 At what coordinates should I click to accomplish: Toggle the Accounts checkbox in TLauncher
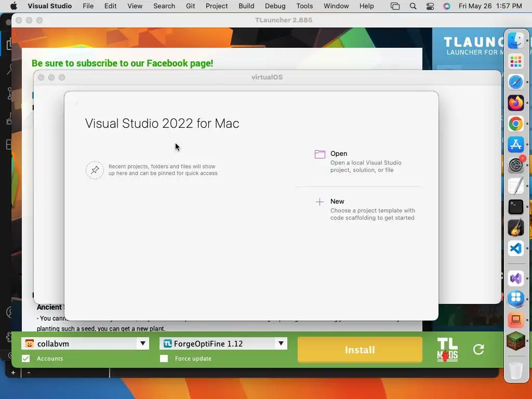[x=26, y=358]
